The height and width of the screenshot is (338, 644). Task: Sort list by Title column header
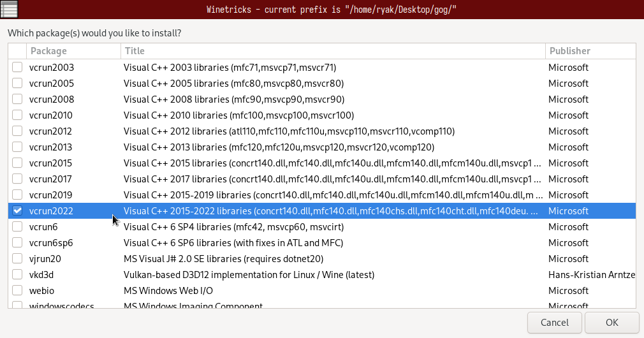point(332,51)
